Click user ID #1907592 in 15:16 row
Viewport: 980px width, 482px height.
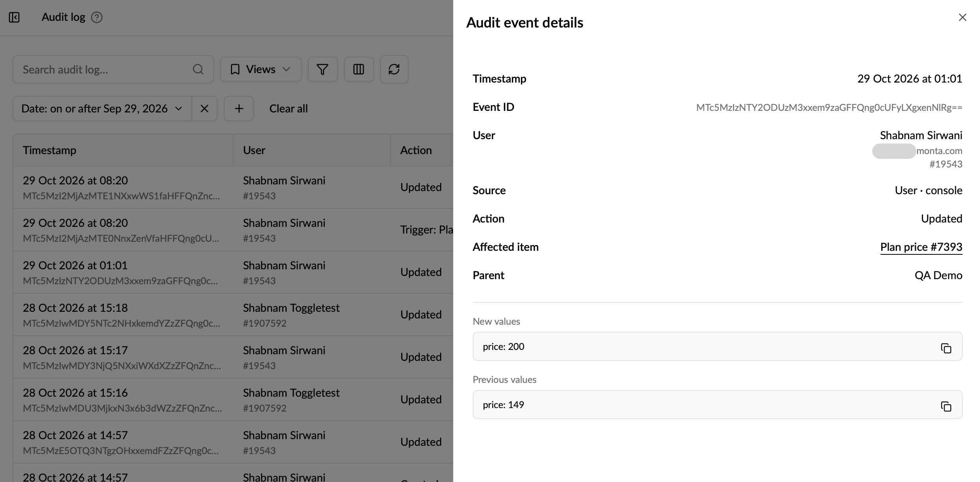[x=265, y=408]
